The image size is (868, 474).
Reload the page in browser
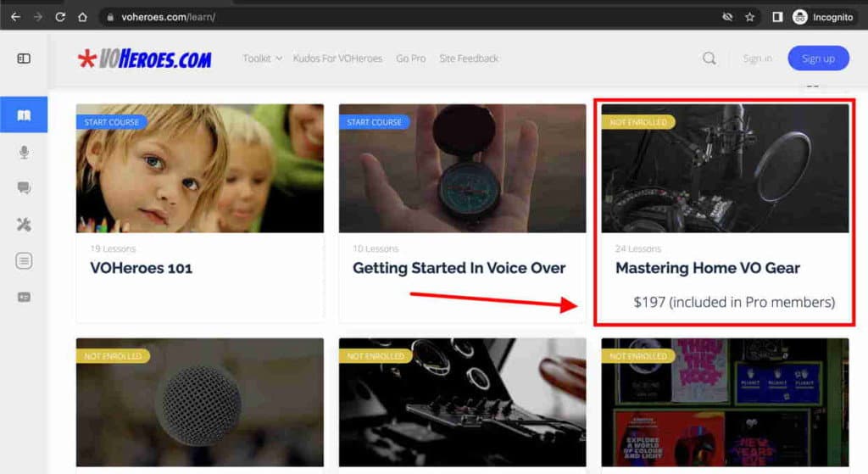click(60, 17)
